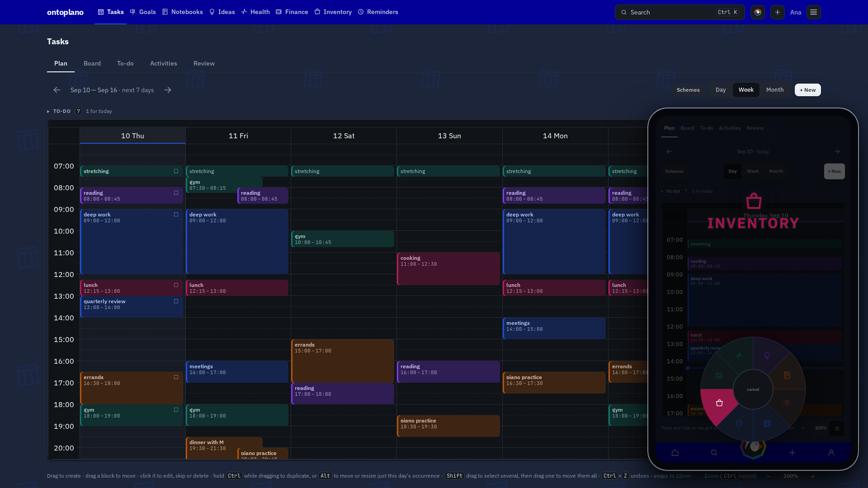The height and width of the screenshot is (488, 868).
Task: Tap the plus icon in phone bottom bar
Action: pos(792,452)
